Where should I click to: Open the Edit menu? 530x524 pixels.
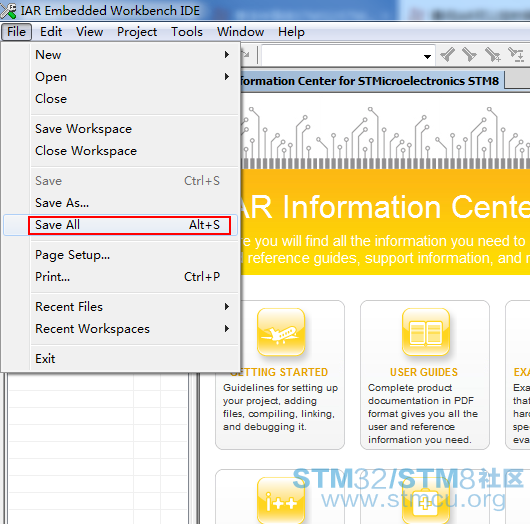pos(51,32)
